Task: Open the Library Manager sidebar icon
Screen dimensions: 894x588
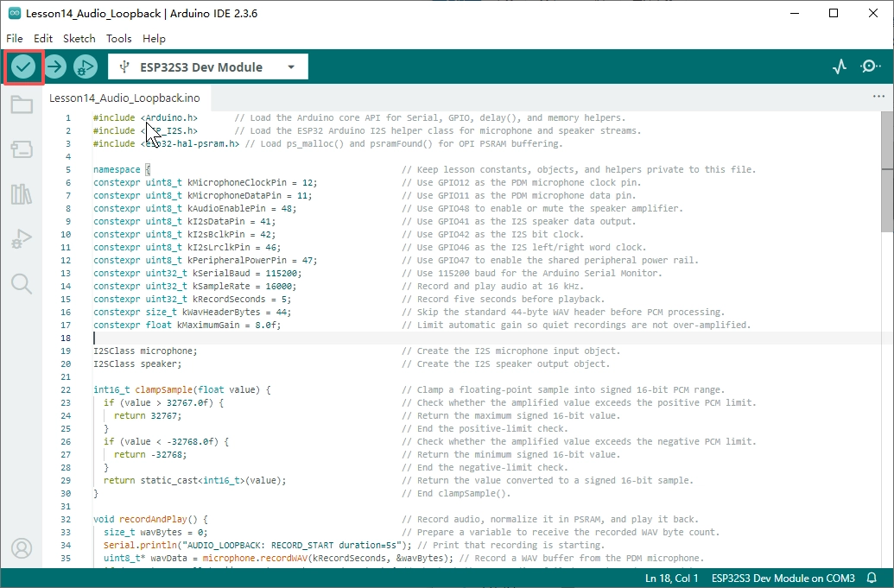Action: (22, 194)
